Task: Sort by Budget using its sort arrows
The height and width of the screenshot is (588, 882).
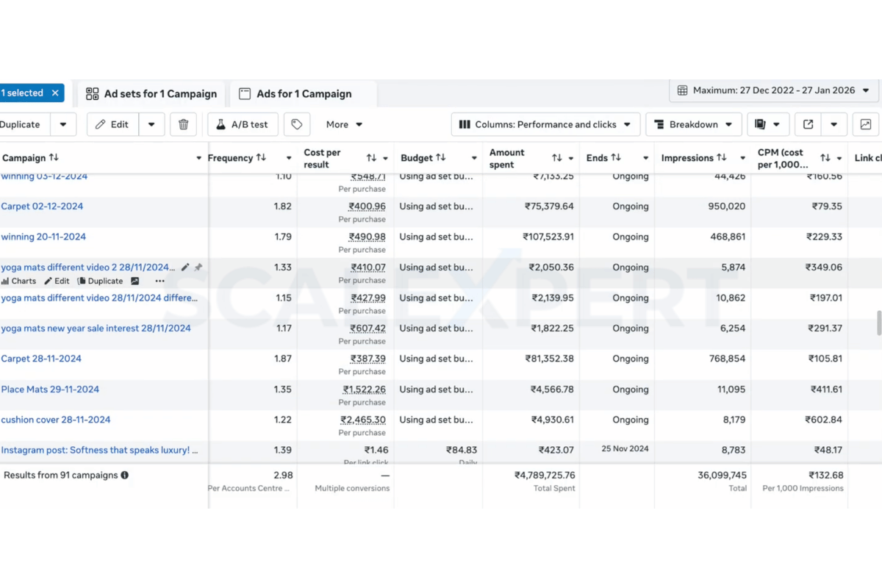Action: pos(441,158)
